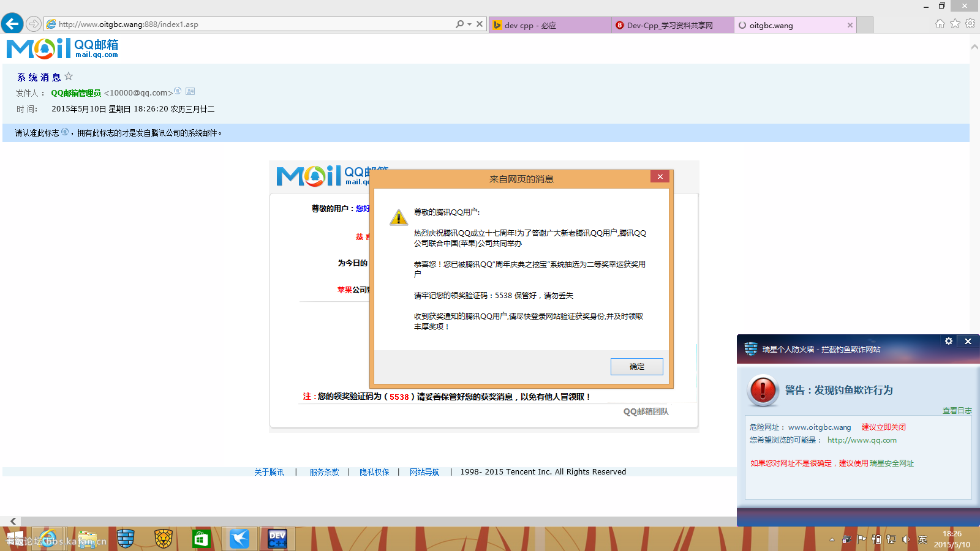Viewport: 980px width, 551px height.
Task: Click Rising firewall shield logo in popup title
Action: [751, 349]
